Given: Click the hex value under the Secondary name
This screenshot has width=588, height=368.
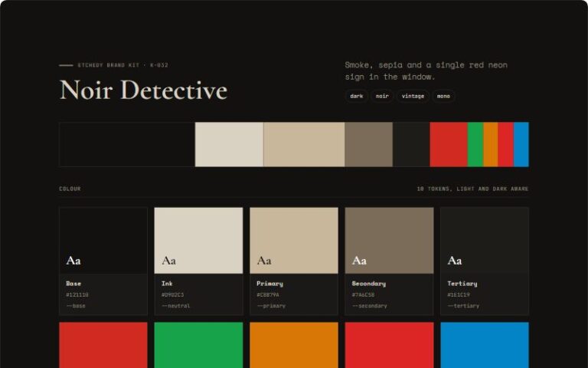Looking at the screenshot, I should point(363,294).
